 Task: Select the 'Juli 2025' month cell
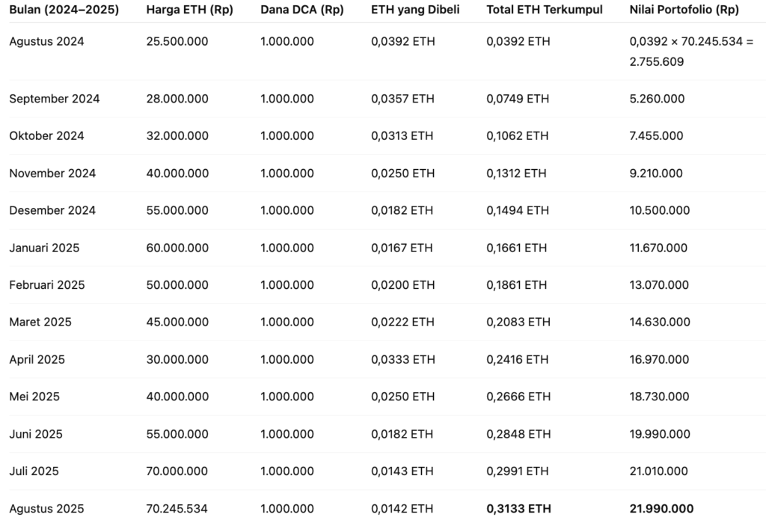coord(34,471)
